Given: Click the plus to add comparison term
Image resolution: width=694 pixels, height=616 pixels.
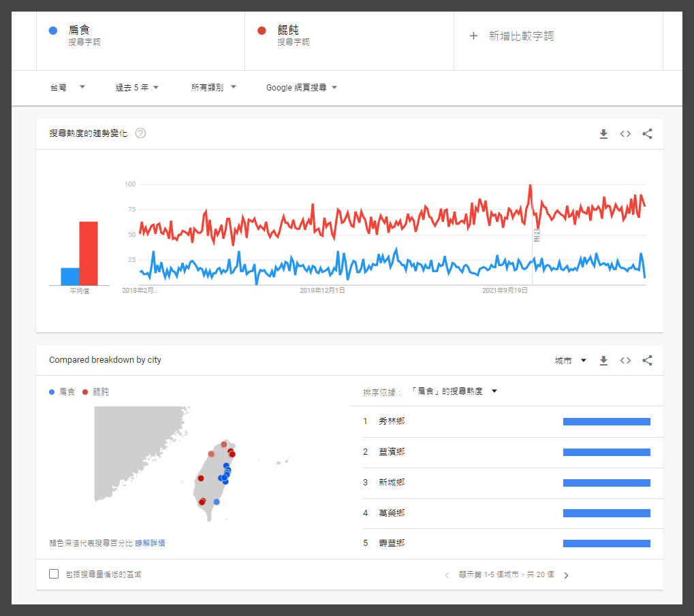Looking at the screenshot, I should click(474, 36).
